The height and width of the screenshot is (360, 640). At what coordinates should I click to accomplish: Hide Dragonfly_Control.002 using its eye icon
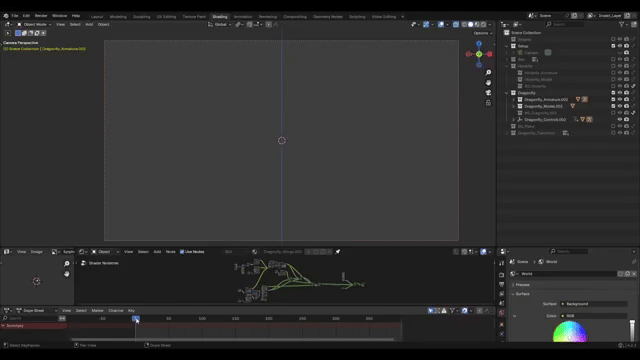[620, 120]
